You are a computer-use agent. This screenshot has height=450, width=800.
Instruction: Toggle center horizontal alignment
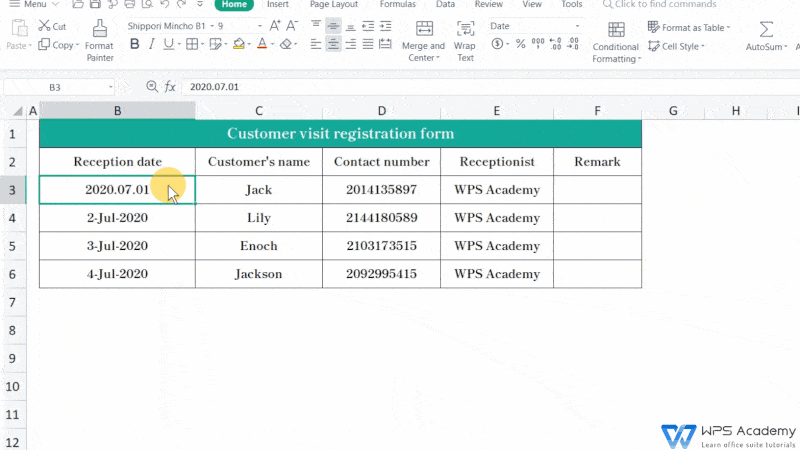pos(333,44)
